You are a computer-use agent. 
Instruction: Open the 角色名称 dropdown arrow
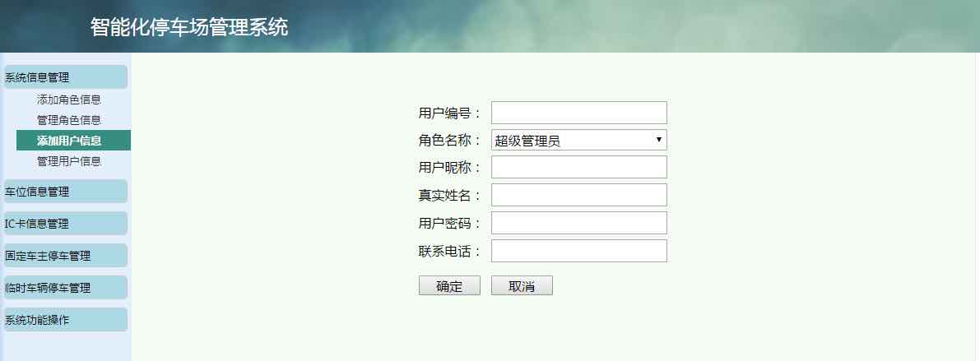(659, 140)
